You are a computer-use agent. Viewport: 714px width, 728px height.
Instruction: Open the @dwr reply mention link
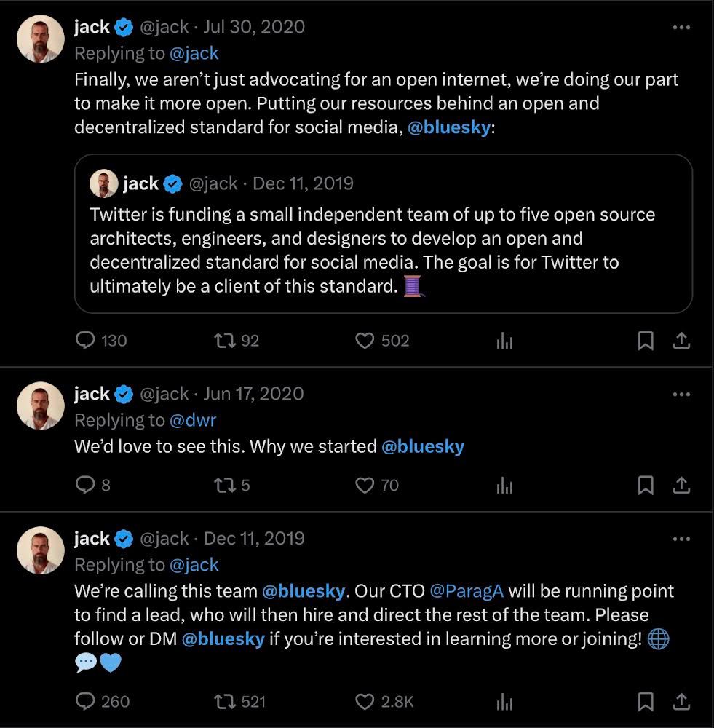tap(193, 420)
